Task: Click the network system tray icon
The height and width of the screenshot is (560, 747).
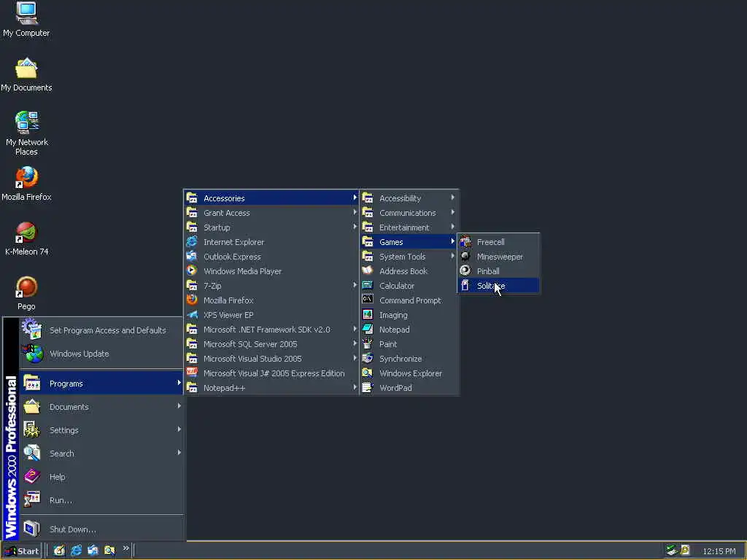Action: click(672, 550)
